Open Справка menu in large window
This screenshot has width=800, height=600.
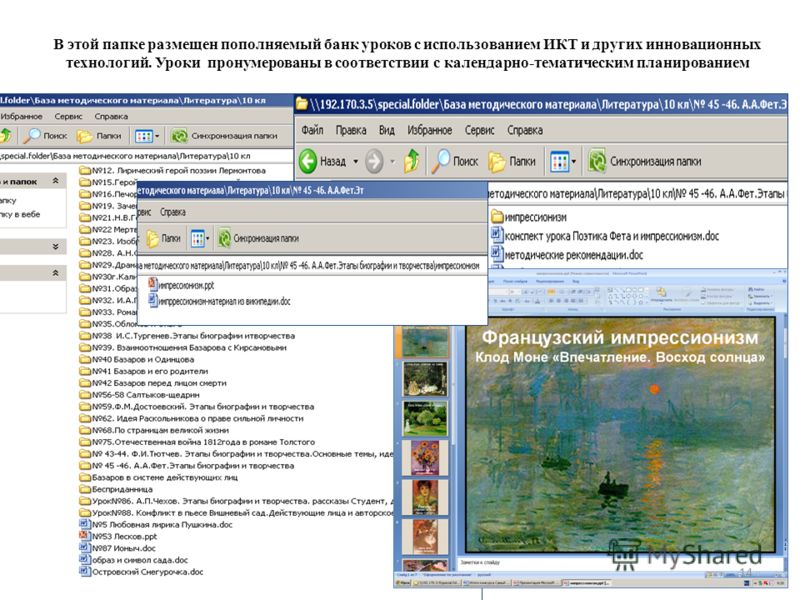tap(524, 130)
